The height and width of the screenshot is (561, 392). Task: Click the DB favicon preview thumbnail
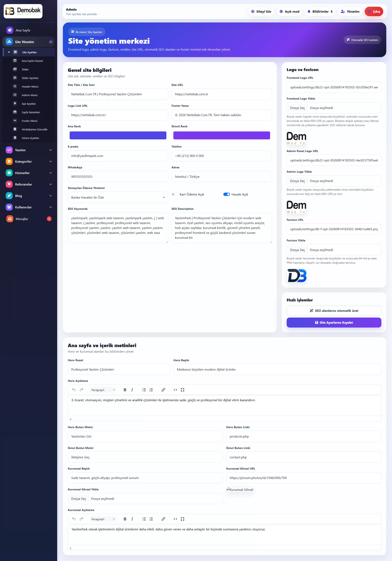[x=297, y=276]
